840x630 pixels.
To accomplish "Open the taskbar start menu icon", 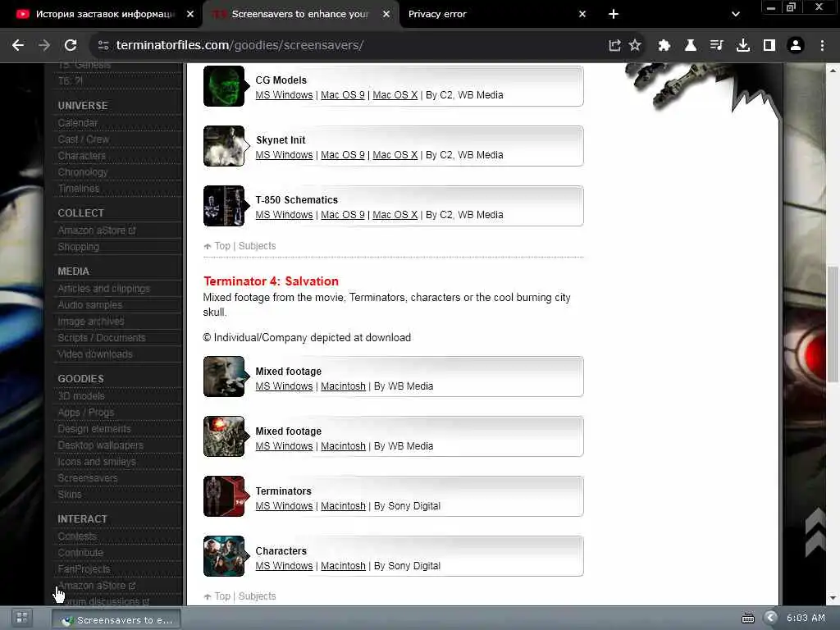I will point(22,618).
